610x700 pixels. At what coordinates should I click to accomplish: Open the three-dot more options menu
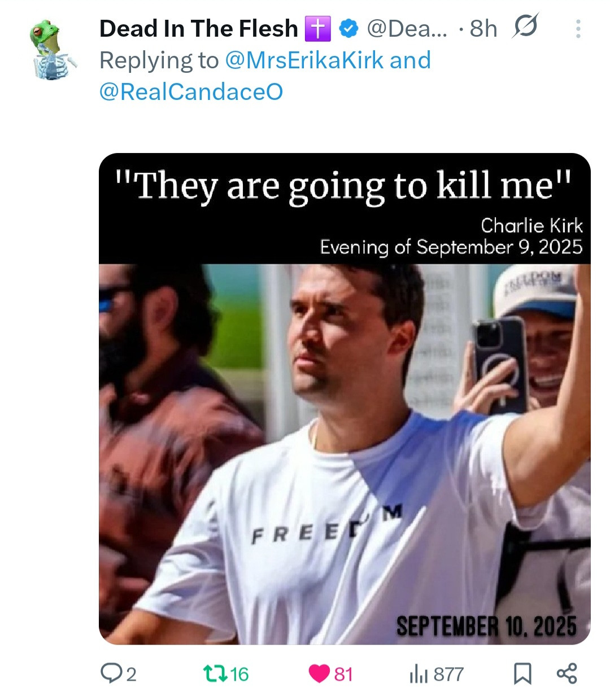click(578, 29)
